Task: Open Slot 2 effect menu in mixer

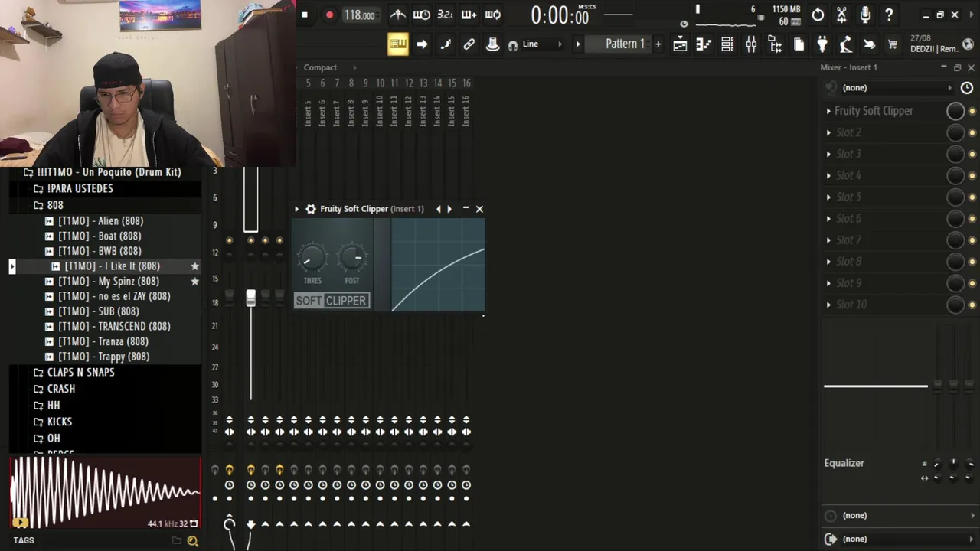Action: (828, 132)
